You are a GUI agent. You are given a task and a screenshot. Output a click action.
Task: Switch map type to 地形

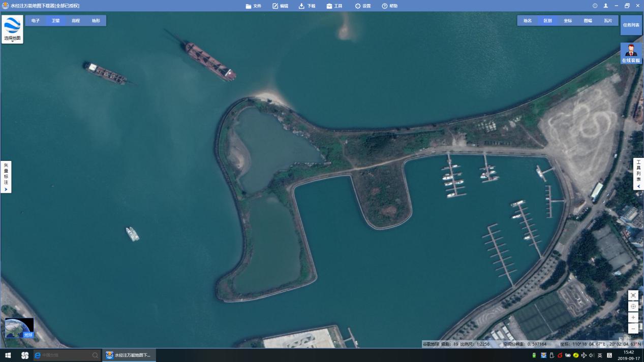(96, 21)
